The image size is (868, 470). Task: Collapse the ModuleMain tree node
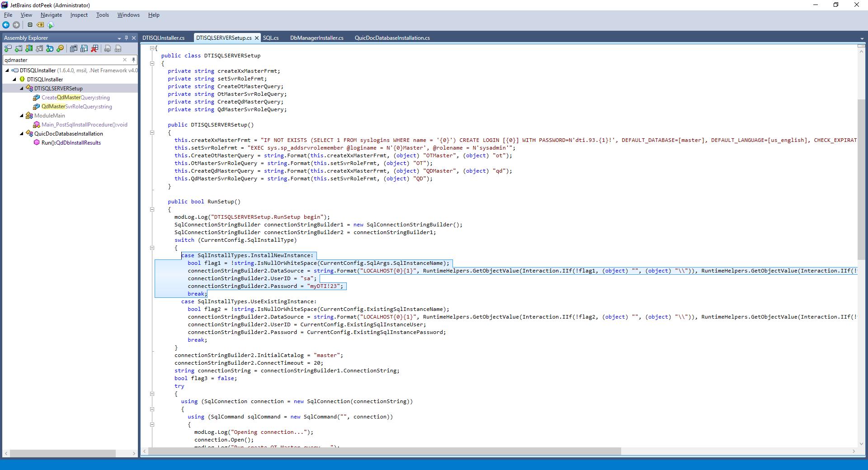(21, 116)
